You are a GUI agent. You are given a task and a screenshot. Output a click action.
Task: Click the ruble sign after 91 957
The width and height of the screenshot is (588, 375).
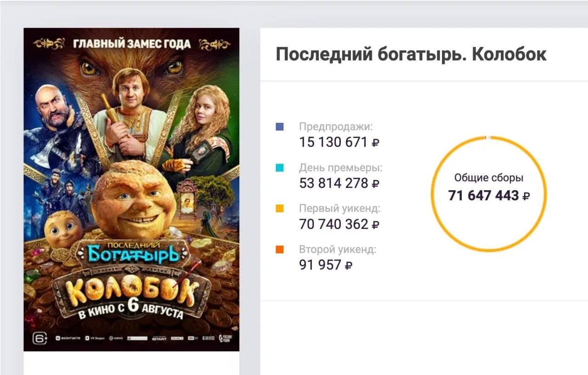point(349,265)
